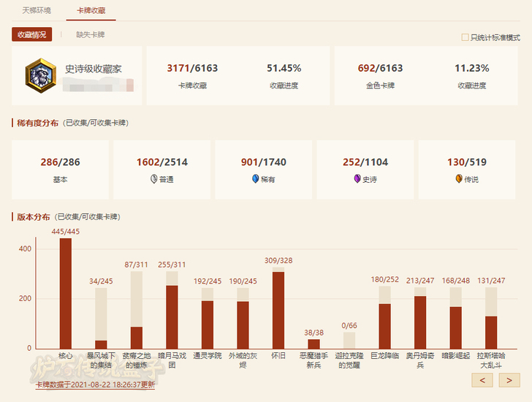Image resolution: width=532 pixels, height=402 pixels.
Task: Click the 168/248 chart label
Action: pyautogui.click(x=456, y=281)
